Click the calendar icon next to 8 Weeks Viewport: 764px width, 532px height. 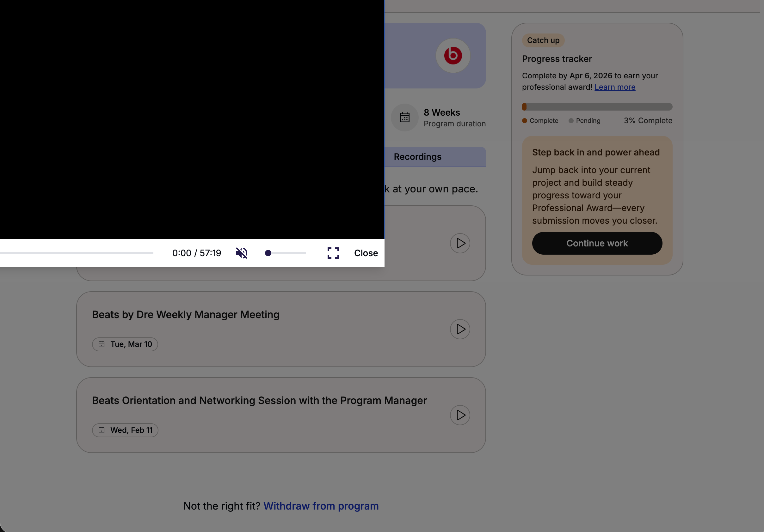coord(404,118)
